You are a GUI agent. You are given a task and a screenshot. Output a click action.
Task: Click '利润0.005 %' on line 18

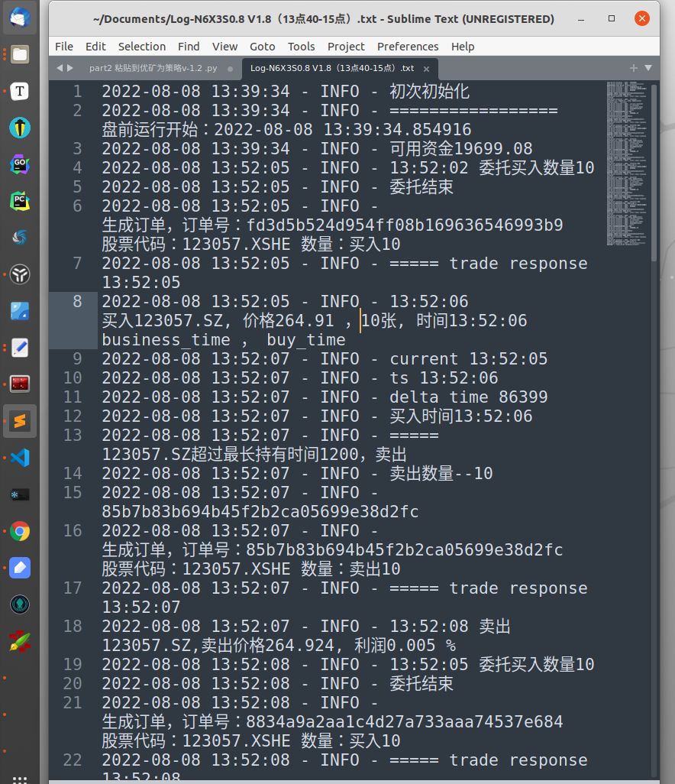coord(405,646)
